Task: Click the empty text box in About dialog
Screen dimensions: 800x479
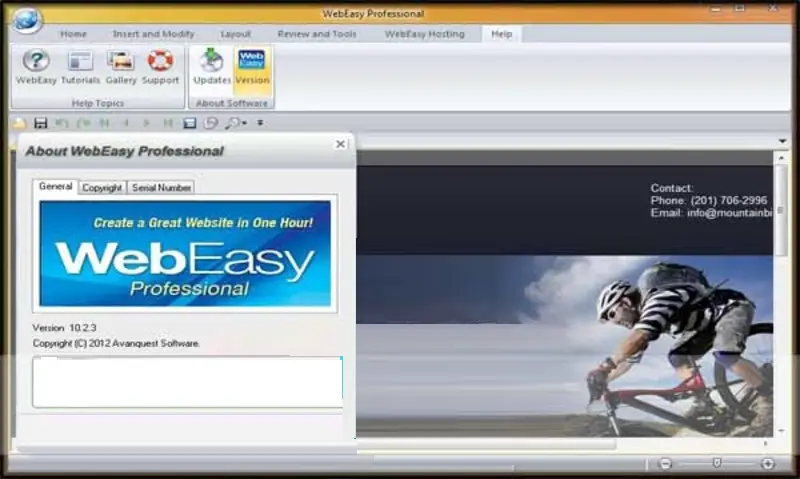Action: pos(187,382)
